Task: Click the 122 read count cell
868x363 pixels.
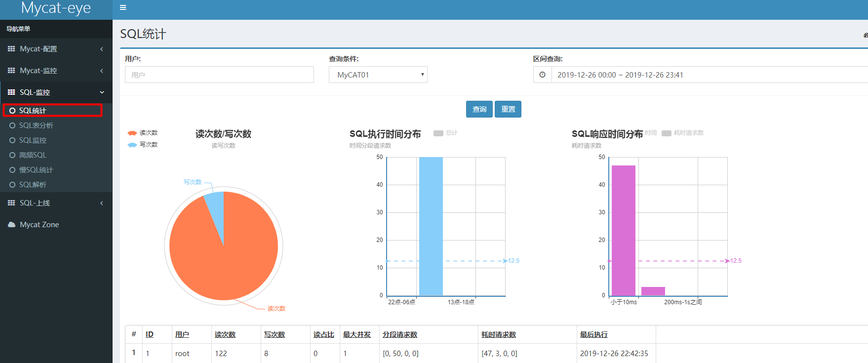Action: pyautogui.click(x=236, y=353)
